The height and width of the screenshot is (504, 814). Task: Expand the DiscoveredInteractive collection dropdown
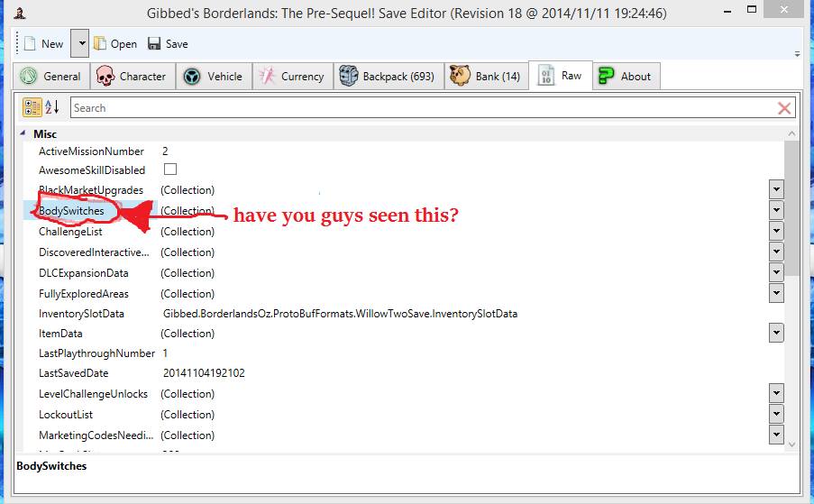[x=776, y=252]
